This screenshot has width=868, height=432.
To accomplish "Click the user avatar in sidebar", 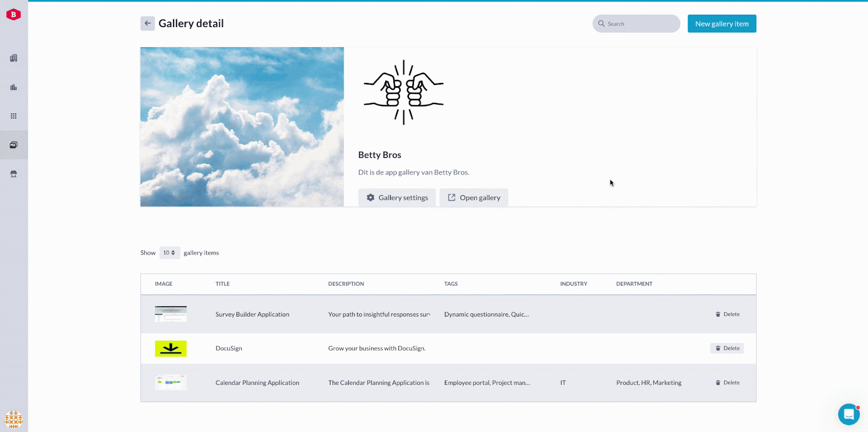I will pos(14,419).
